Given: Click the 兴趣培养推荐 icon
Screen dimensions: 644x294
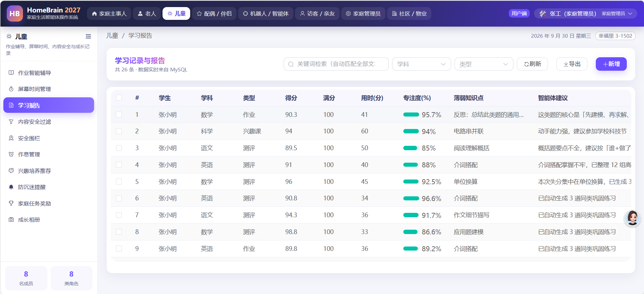Looking at the screenshot, I should 11,171.
